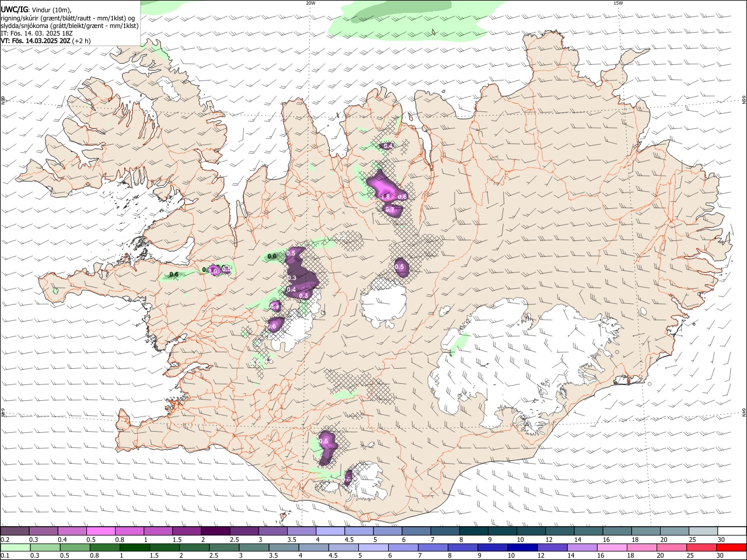Pick the pale green swatch starting at 0.1, lower legend
The image size is (747, 560).
coord(15,548)
